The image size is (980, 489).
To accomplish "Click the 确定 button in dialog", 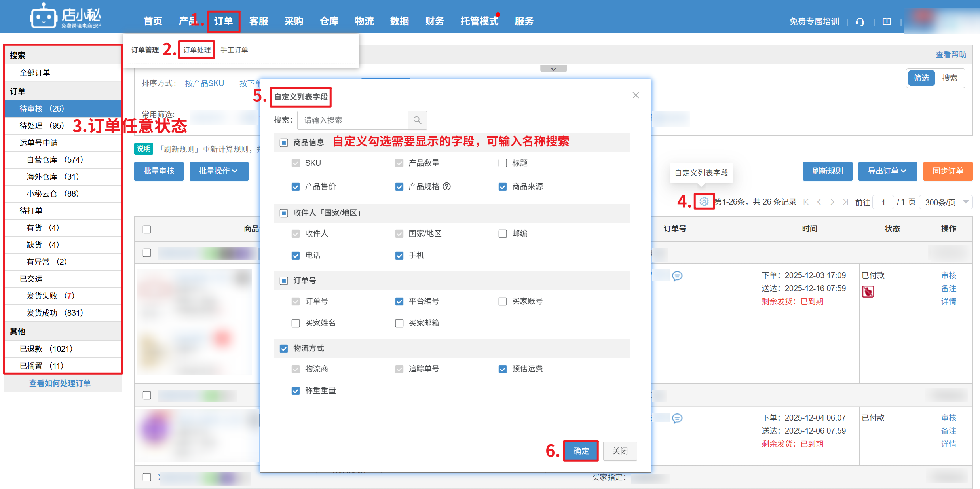I will (581, 451).
